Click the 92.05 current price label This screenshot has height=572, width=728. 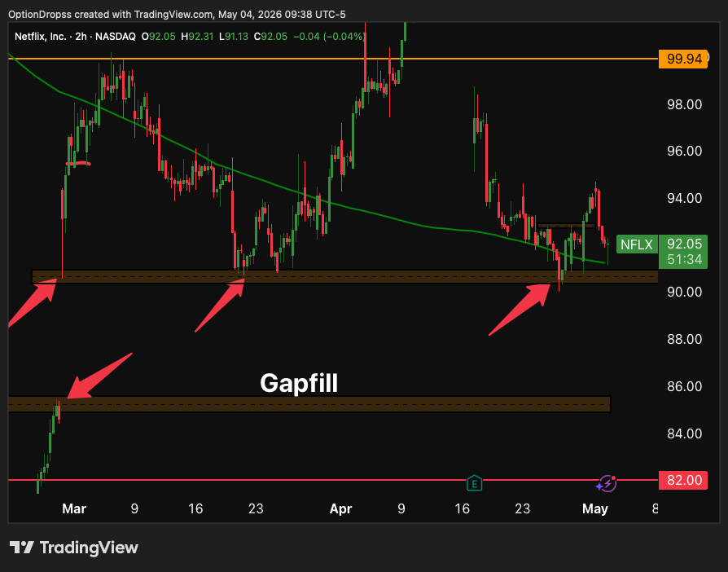[x=684, y=244]
